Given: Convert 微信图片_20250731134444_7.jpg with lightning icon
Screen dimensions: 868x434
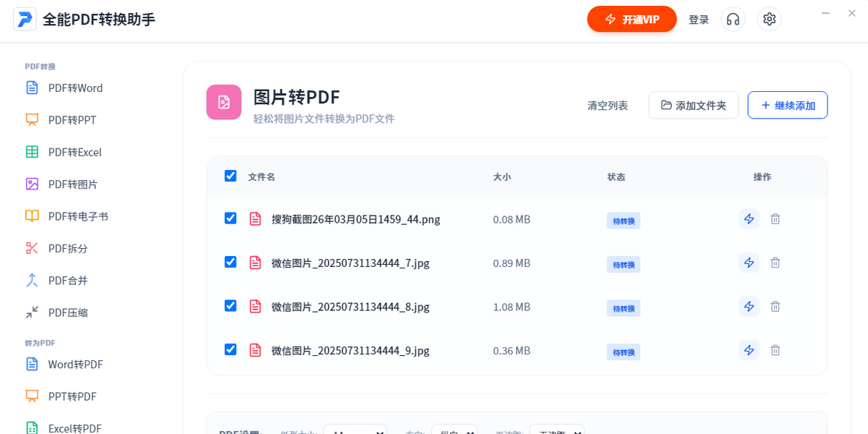Looking at the screenshot, I should [749, 263].
